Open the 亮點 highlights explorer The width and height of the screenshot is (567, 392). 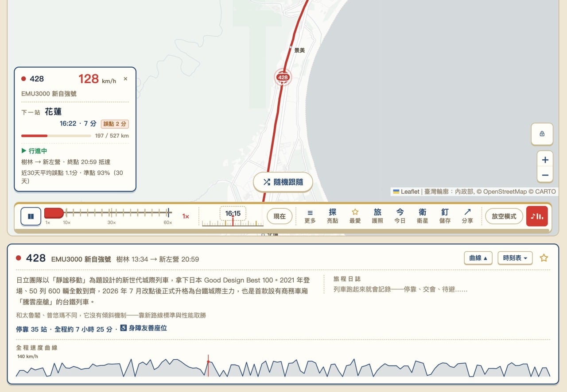tap(333, 216)
